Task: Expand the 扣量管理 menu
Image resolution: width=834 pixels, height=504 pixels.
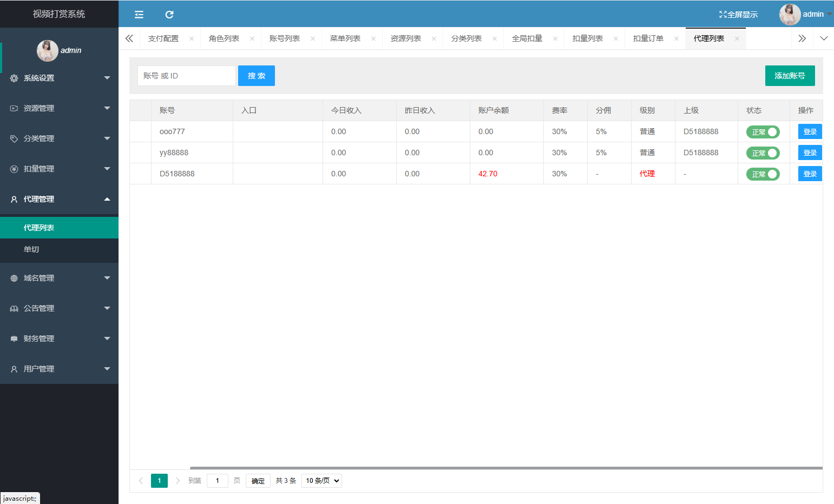Action: coord(59,169)
